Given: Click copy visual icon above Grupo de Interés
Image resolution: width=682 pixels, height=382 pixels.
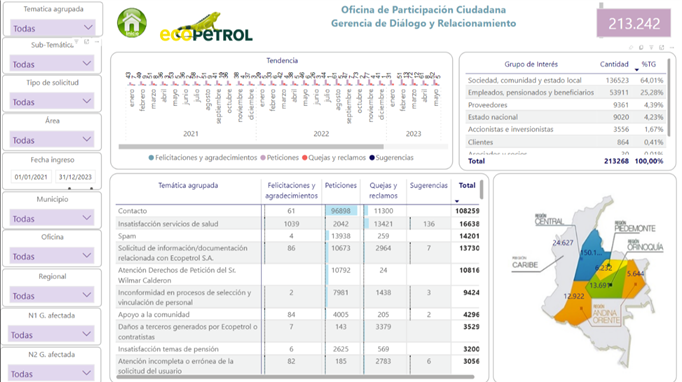Looking at the screenshot, I should click(641, 47).
